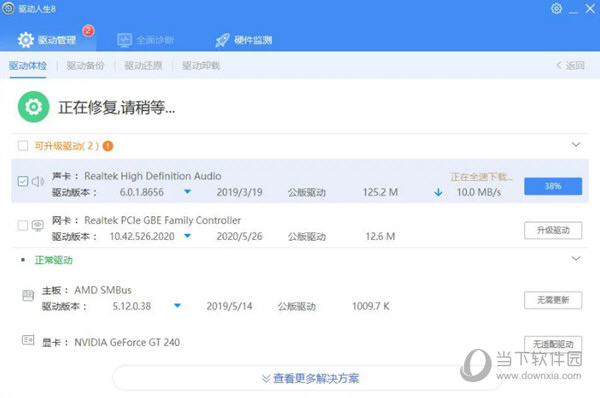The width and height of the screenshot is (600, 398).
Task: Switch to 硬件监测 main tab
Action: tap(244, 40)
